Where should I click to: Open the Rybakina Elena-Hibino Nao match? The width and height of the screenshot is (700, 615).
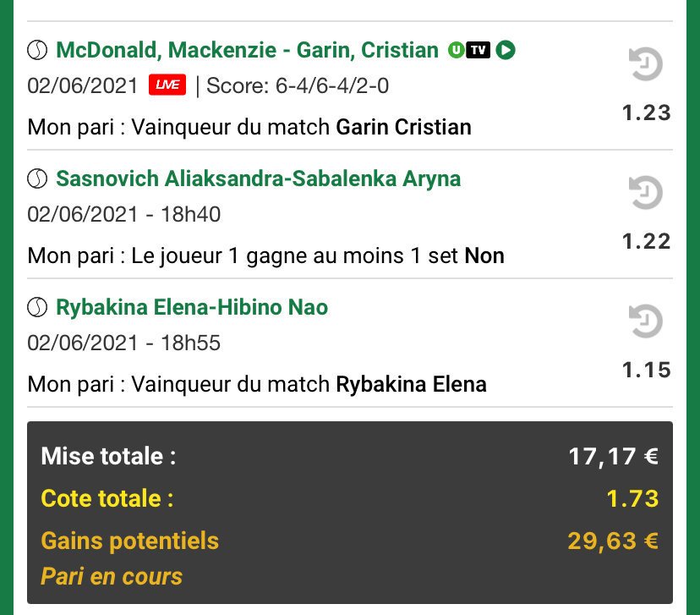(x=192, y=308)
